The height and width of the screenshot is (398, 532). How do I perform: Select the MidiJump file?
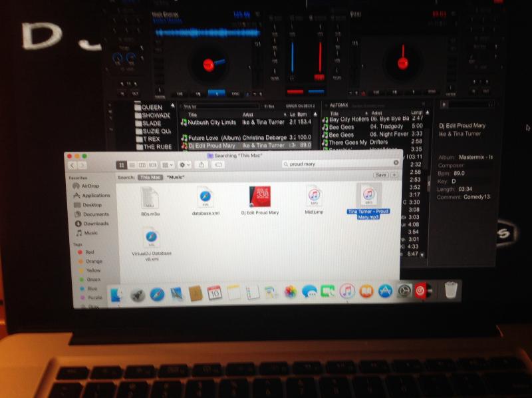point(314,200)
